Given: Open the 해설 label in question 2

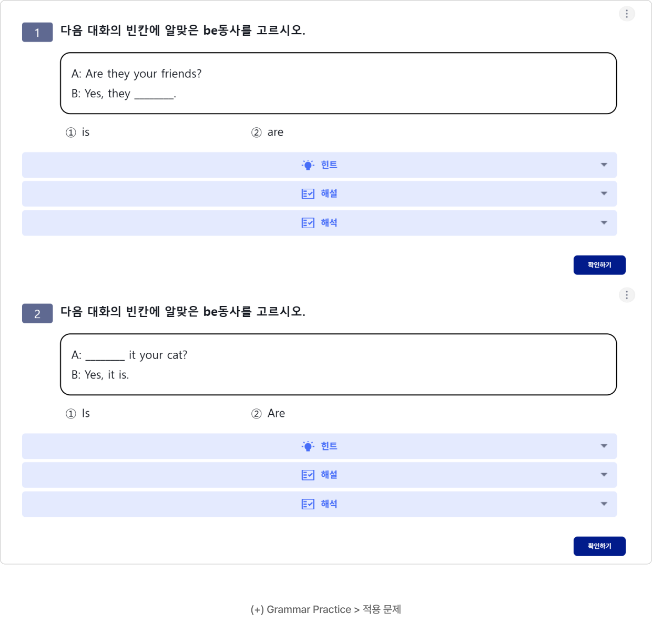Looking at the screenshot, I should tap(329, 475).
